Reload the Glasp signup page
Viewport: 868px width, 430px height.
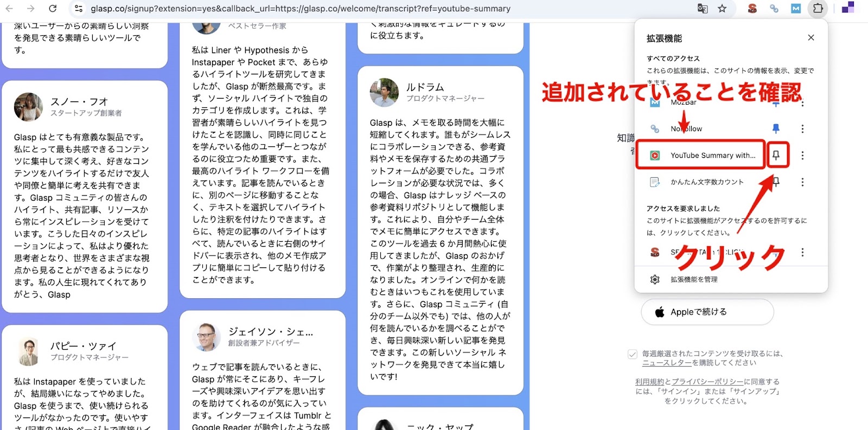coord(53,9)
